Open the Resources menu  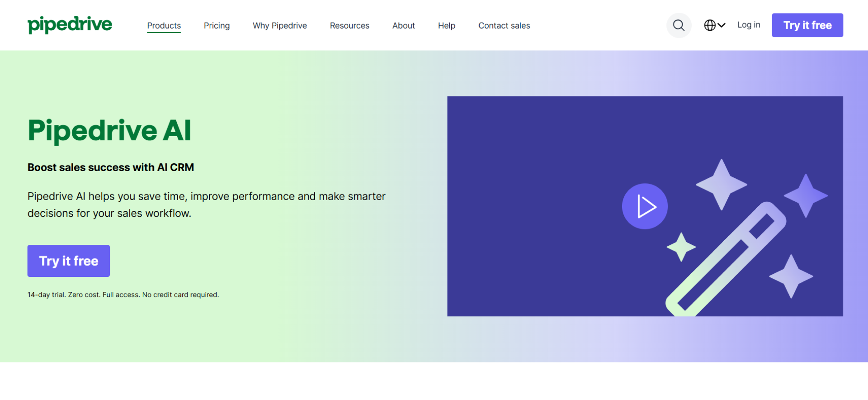point(349,26)
